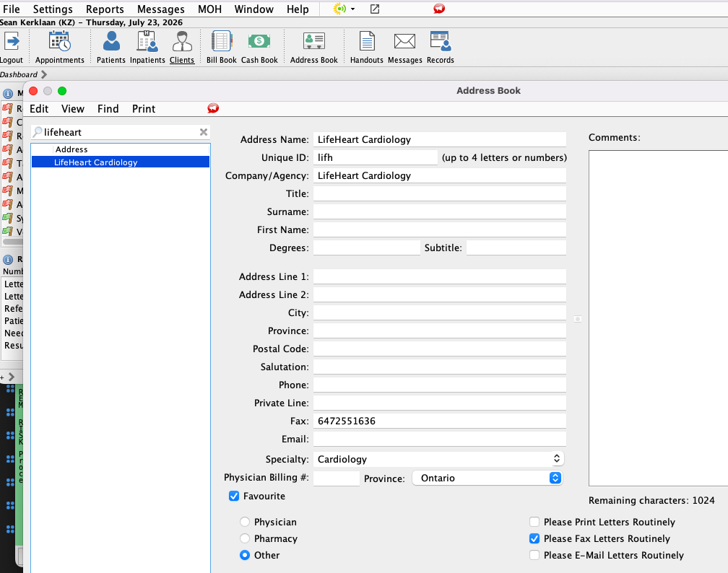
Task: Click the open-in-new-window icon in menu bar
Action: point(375,9)
